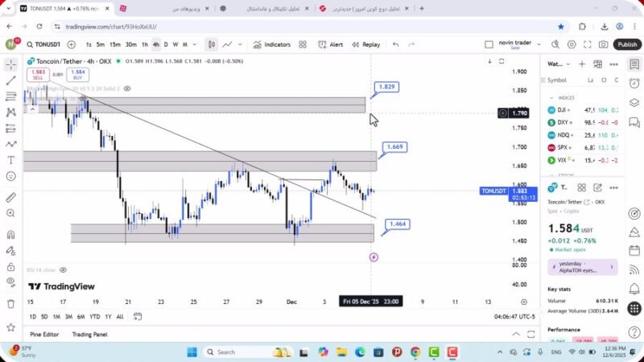Pick the ruler measure tool
The height and width of the screenshot is (362, 644).
[10, 197]
